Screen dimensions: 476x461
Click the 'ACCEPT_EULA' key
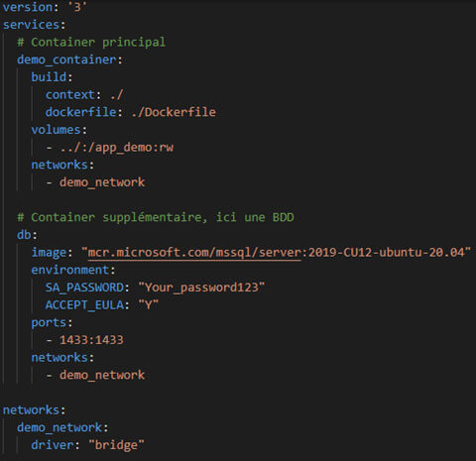click(84, 305)
